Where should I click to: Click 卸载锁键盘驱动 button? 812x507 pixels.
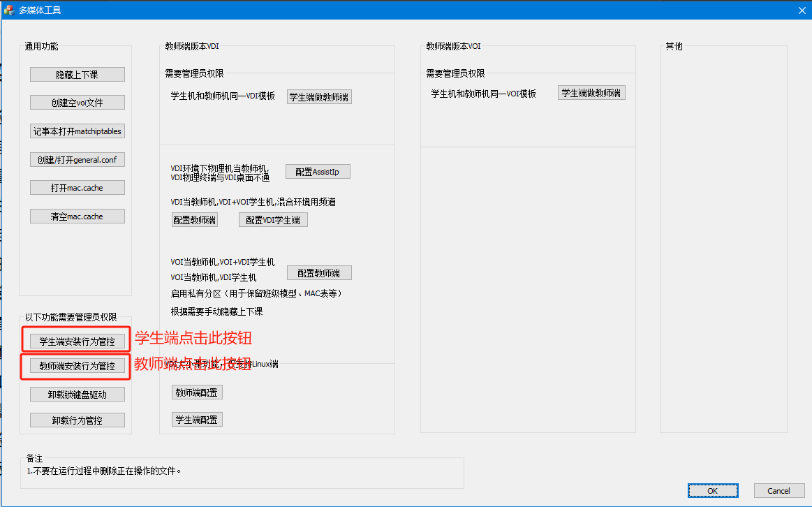(x=77, y=395)
